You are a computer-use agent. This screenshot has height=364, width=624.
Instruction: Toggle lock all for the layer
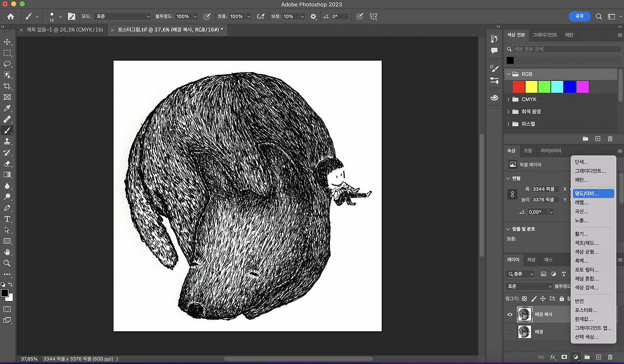(x=562, y=299)
